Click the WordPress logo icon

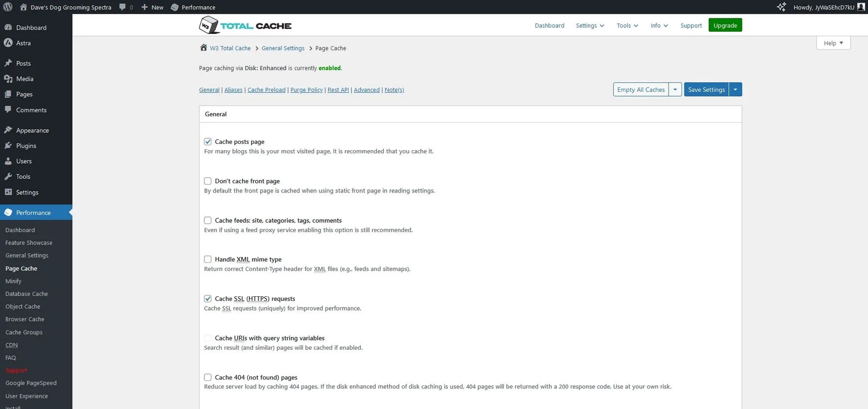pyautogui.click(x=8, y=7)
